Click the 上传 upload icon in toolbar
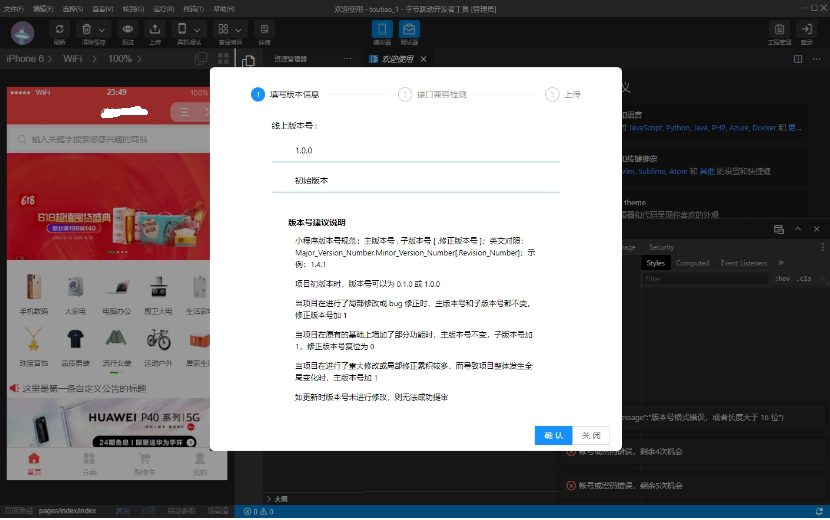Viewport: 830px width, 520px height. [155, 30]
